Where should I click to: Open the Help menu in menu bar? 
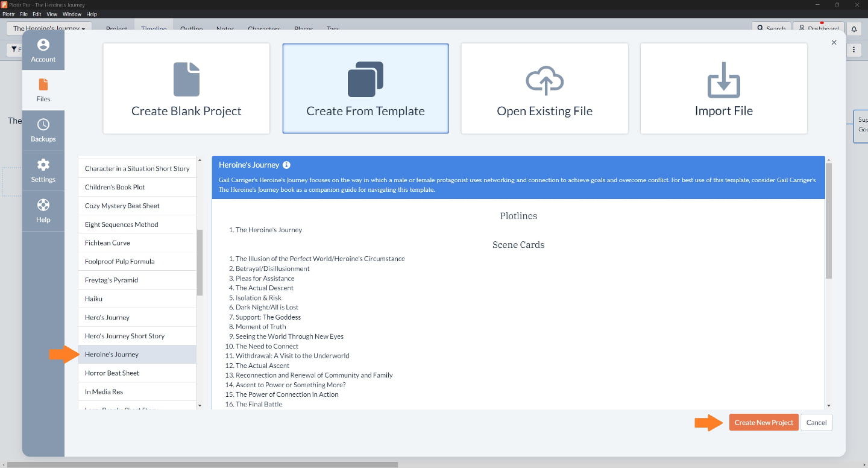[x=92, y=14]
